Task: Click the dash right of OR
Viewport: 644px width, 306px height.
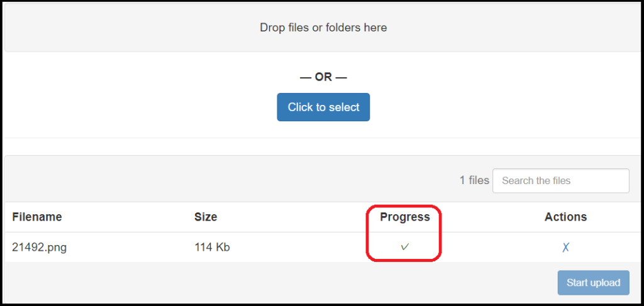Action: tap(341, 77)
